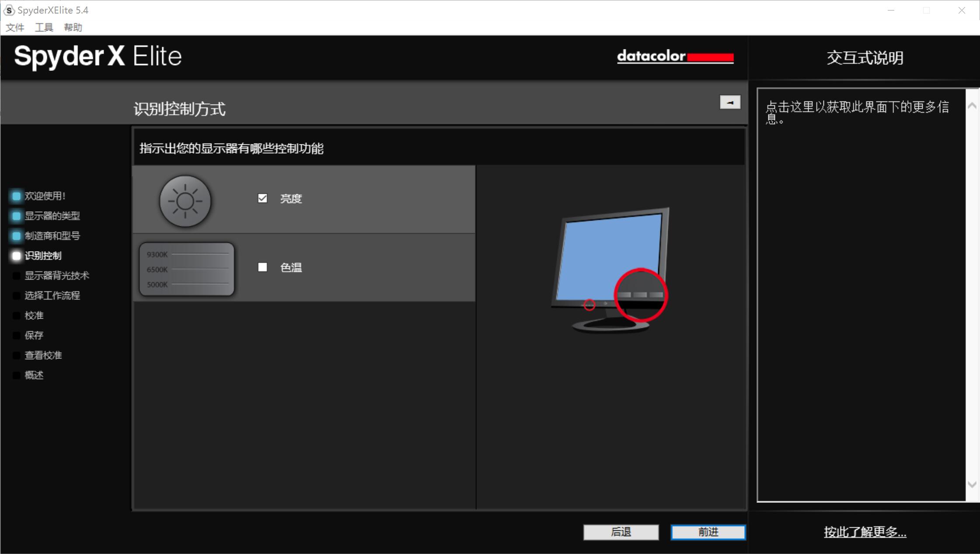Image resolution: width=980 pixels, height=554 pixels.
Task: Click the monitor illustration image
Action: 610,270
